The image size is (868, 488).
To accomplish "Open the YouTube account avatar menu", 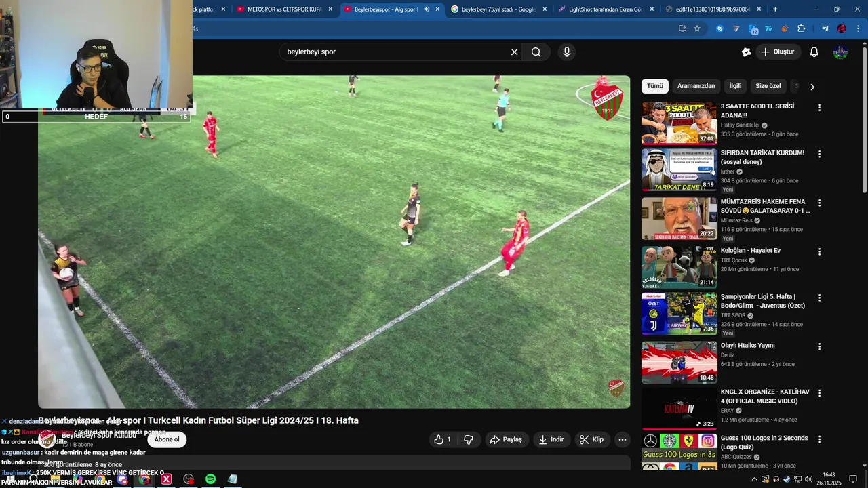I will tap(840, 52).
